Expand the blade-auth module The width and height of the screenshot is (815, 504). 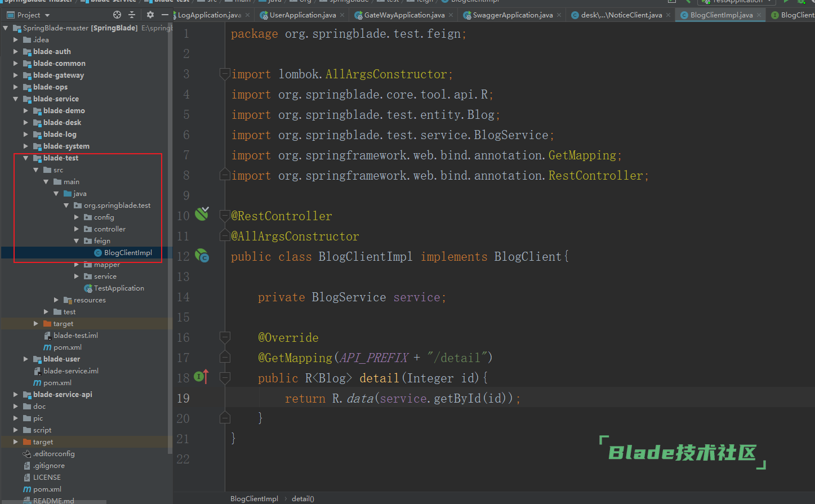(16, 52)
